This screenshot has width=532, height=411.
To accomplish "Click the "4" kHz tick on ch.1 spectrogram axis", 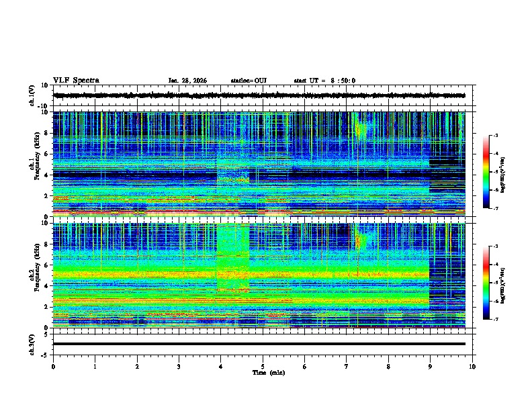I will 46,175.
